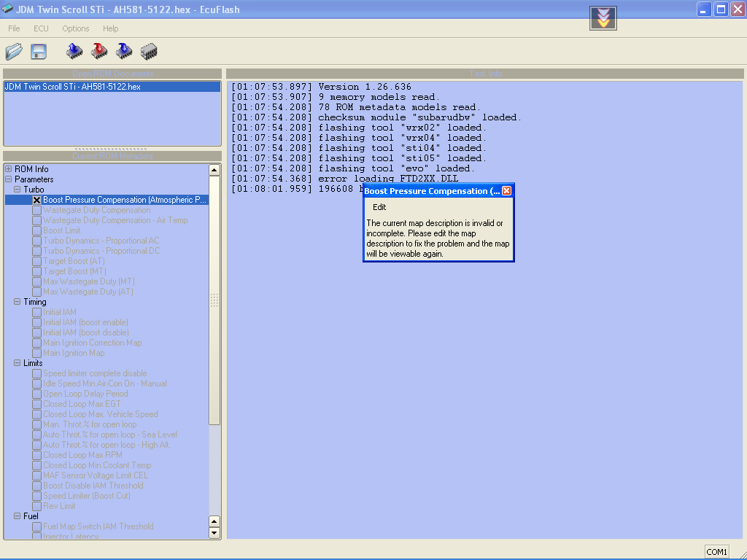Screen dimensions: 747x560
Task: Expand the ROM Info tree node
Action: pos(8,169)
